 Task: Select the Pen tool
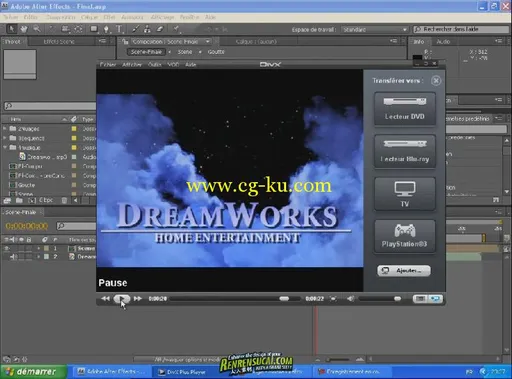click(x=106, y=29)
